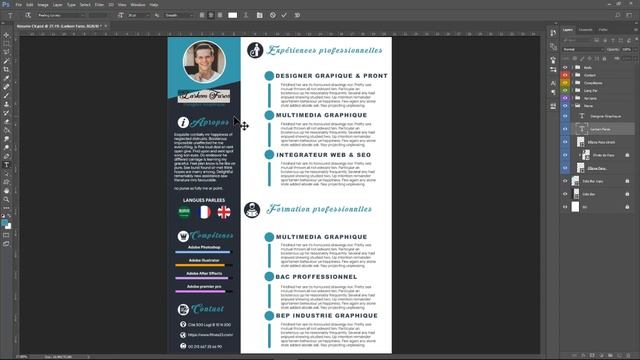Viewport: 640px width, 360px height.
Task: Collapse the expanded blue-labeled group
Action: (572, 106)
